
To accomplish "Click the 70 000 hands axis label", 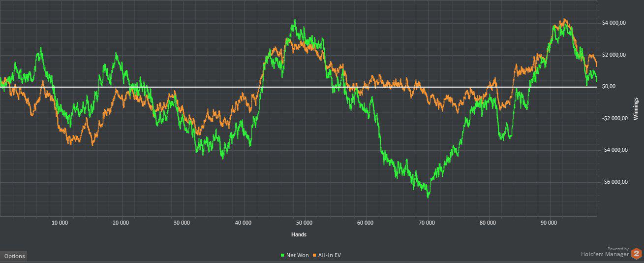I will click(x=427, y=223).
